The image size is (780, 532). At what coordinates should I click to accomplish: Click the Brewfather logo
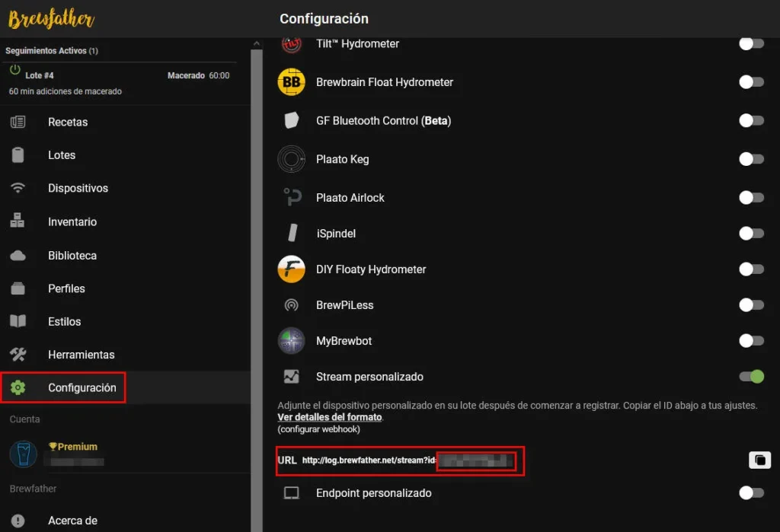point(51,19)
